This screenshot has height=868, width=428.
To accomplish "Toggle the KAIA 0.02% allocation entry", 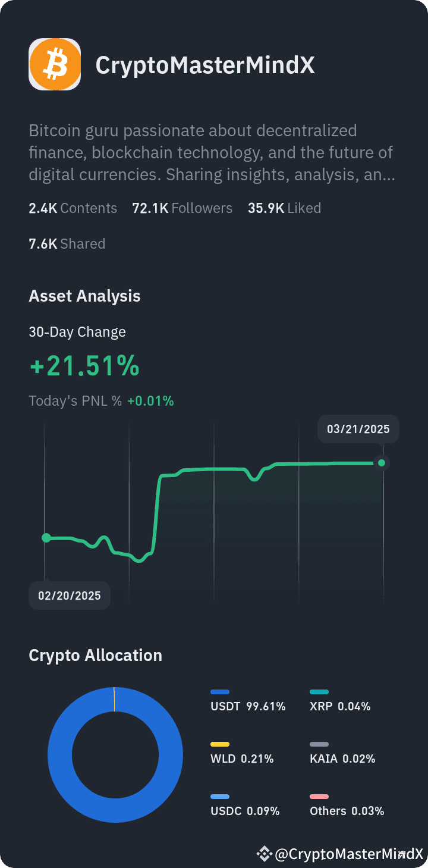I will [x=342, y=759].
